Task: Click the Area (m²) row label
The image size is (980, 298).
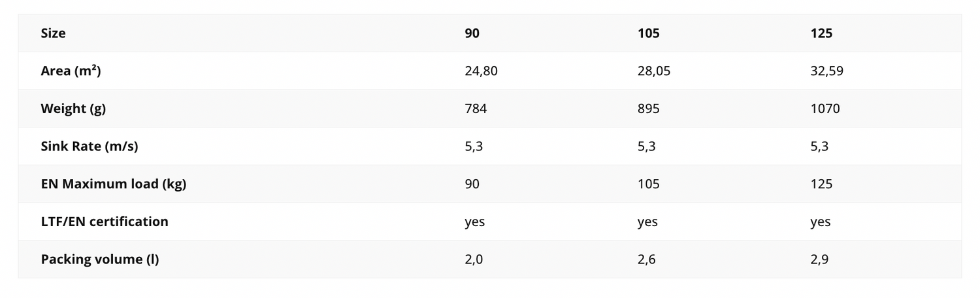Action: 71,71
